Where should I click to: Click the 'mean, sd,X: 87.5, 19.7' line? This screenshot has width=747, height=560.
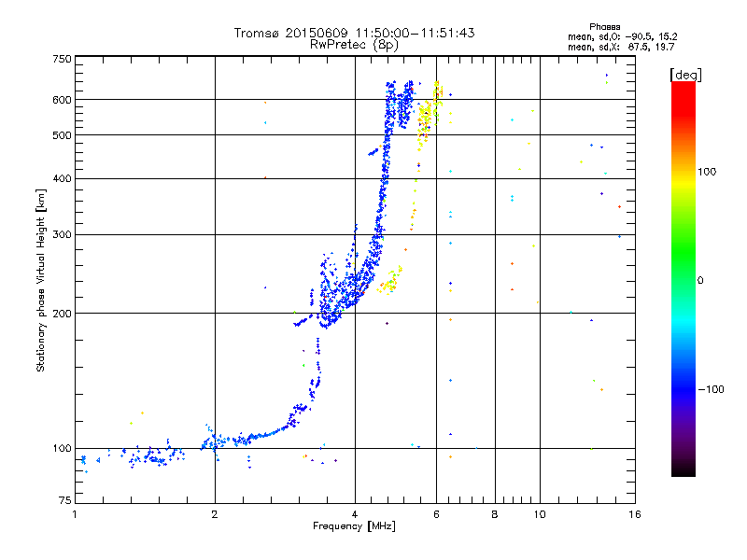(621, 47)
